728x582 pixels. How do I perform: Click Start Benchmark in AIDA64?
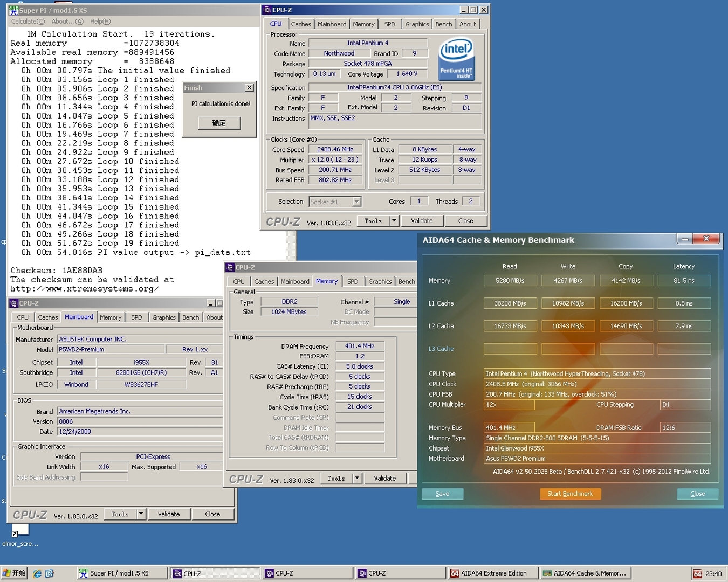tap(570, 494)
